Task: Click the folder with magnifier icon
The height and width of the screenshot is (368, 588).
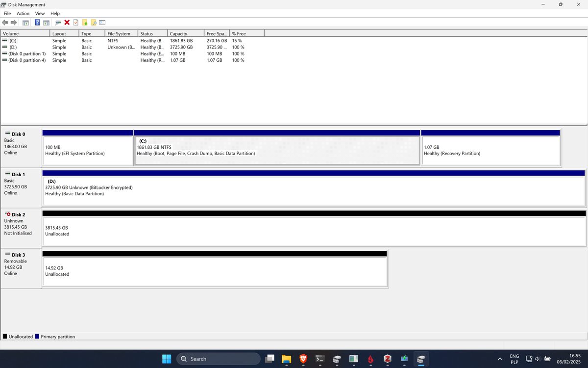Action: click(94, 23)
